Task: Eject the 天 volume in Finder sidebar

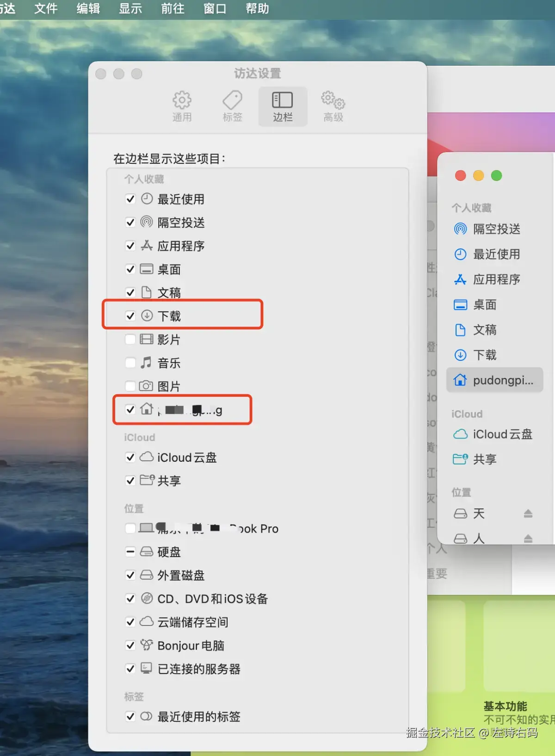Action: pos(528,514)
